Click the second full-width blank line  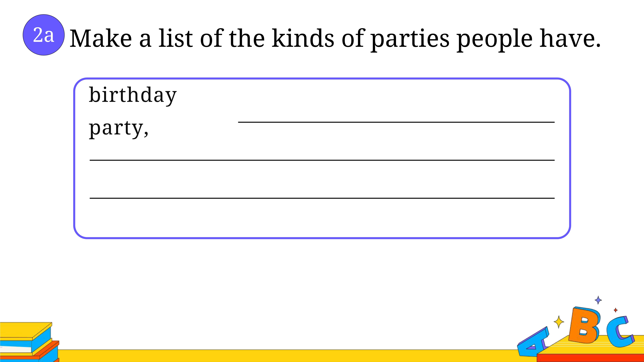322,160
